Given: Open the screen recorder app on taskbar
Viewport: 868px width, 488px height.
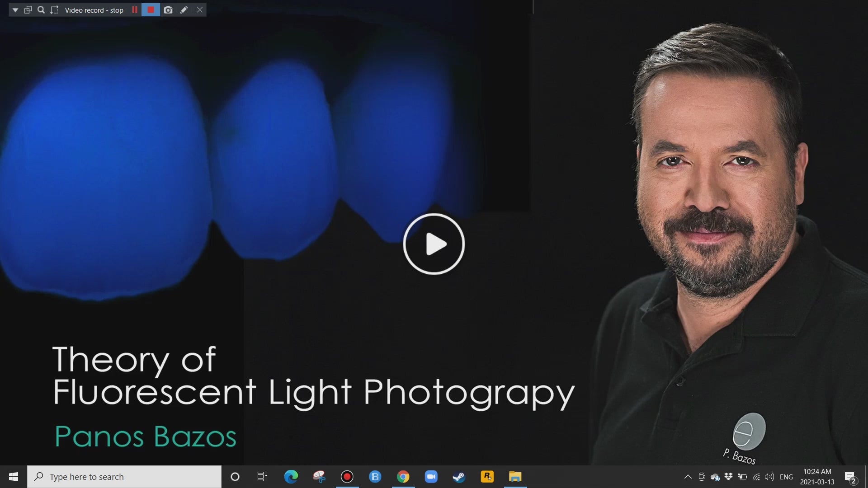Looking at the screenshot, I should [347, 477].
